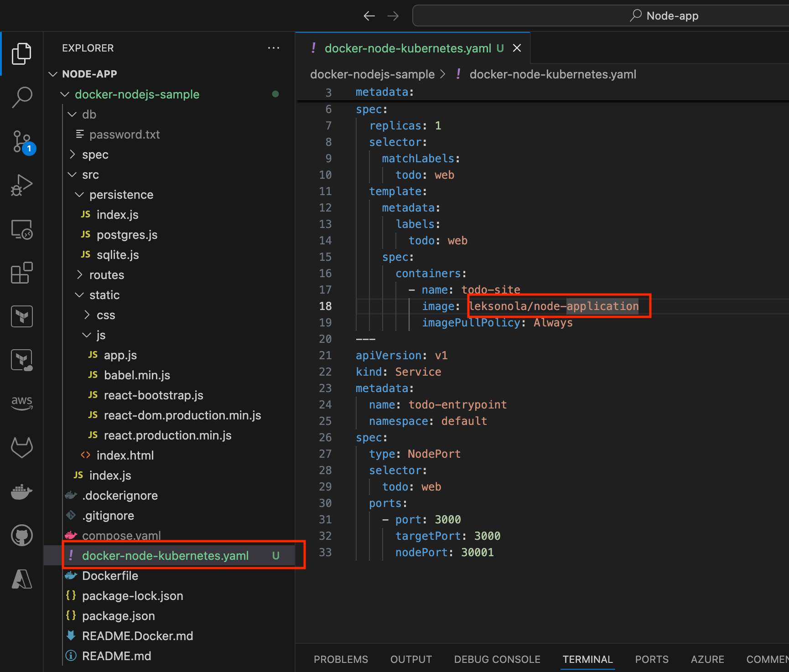Switch to the AZURE panel tab
Screen dimensions: 789x672
[707, 659]
